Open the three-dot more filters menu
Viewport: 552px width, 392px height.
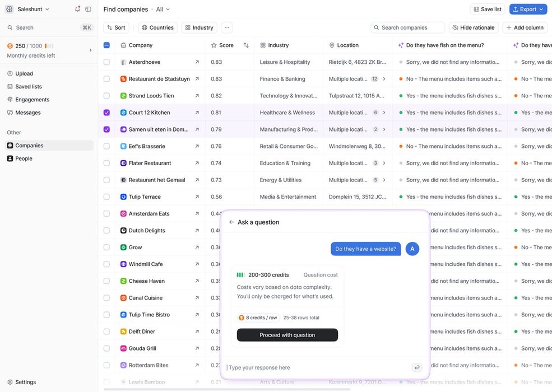point(226,27)
